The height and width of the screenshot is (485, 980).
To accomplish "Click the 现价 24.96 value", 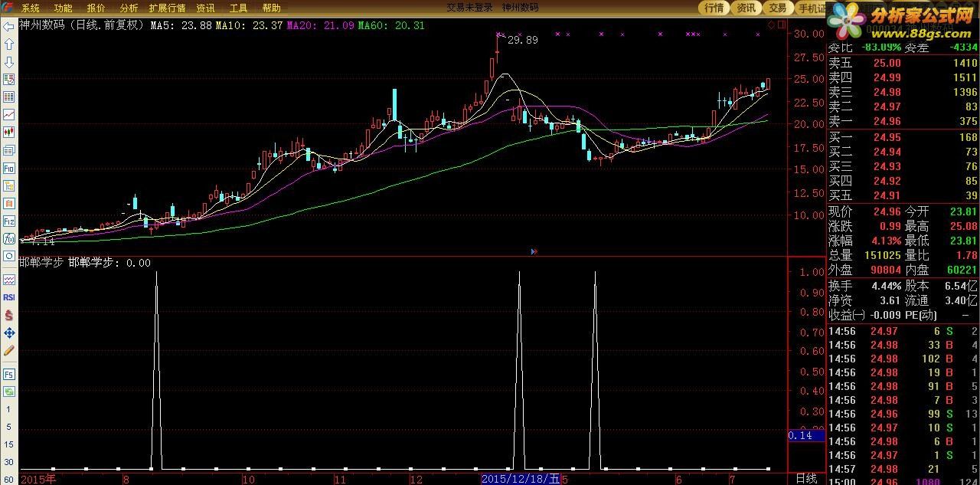I will (x=886, y=211).
